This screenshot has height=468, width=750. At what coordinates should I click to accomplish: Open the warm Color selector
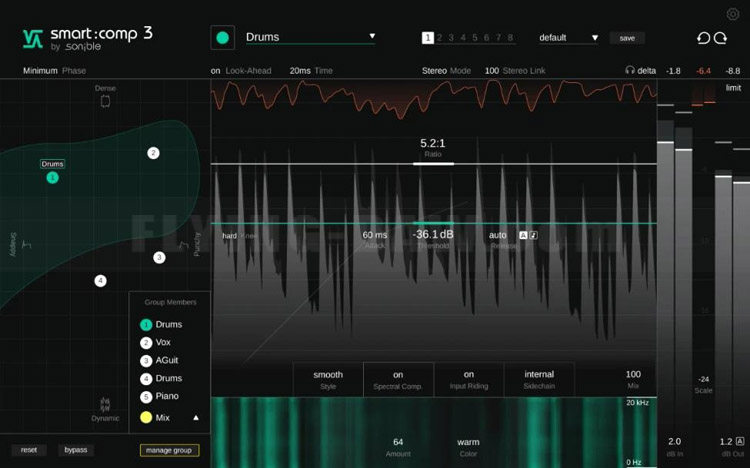coord(468,447)
